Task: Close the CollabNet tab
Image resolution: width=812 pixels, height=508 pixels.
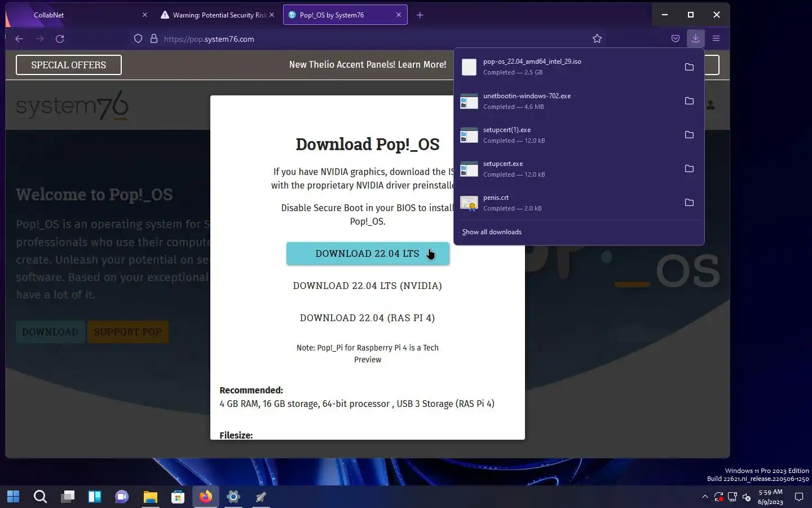Action: tap(145, 15)
